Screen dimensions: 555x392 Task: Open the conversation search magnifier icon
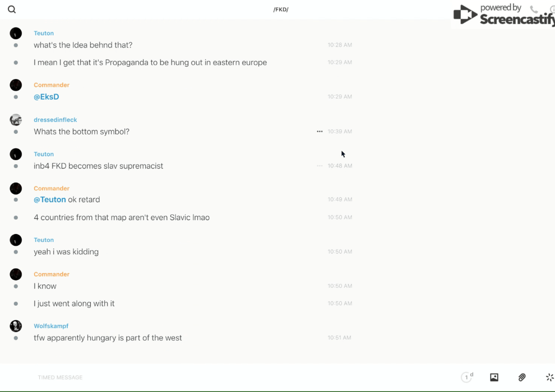[12, 10]
